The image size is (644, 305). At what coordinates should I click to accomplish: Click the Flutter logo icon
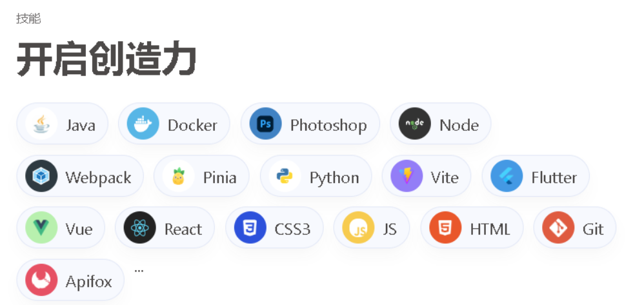507,176
